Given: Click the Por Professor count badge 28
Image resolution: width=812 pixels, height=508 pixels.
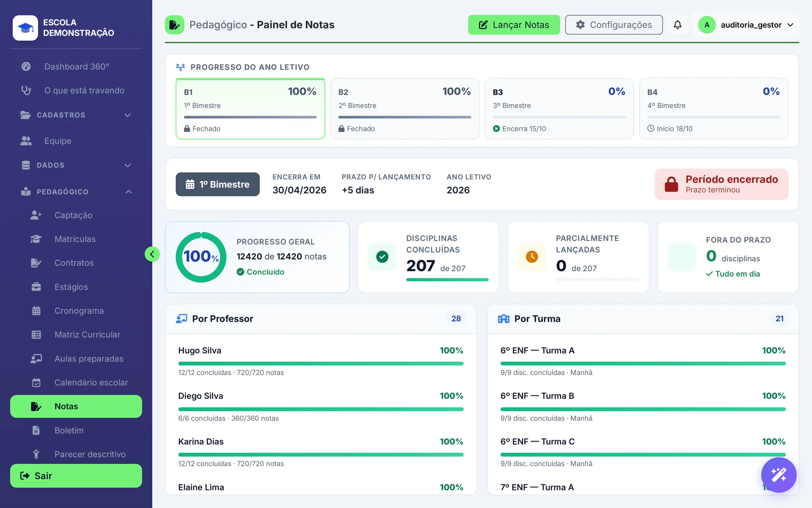Looking at the screenshot, I should click(x=456, y=319).
